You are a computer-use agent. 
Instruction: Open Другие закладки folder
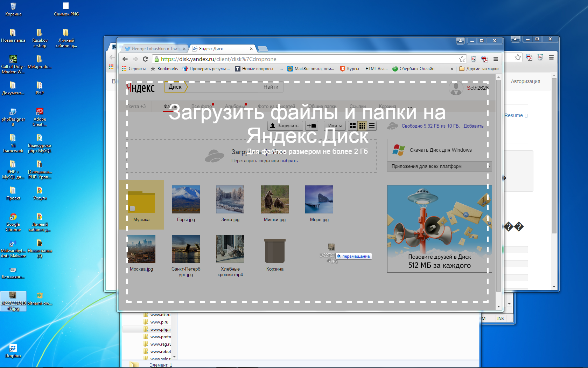(x=479, y=69)
